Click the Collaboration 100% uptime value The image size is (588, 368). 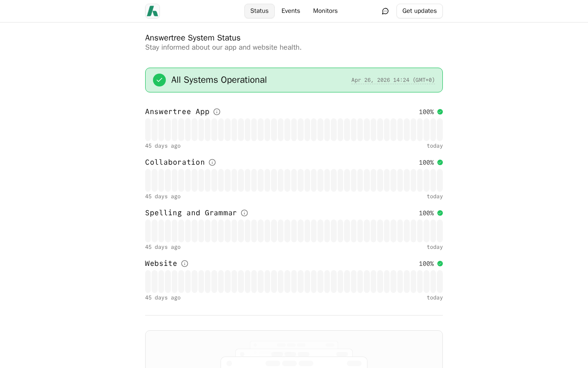point(426,162)
